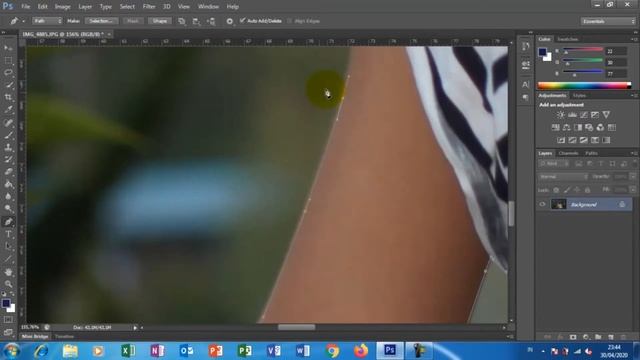Click the path operations icon in options bar

[x=182, y=21]
